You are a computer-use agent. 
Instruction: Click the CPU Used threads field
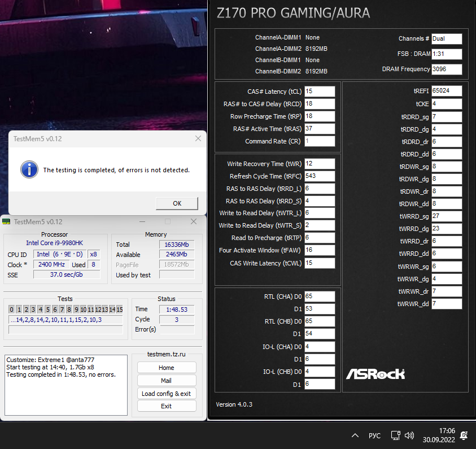pyautogui.click(x=94, y=264)
